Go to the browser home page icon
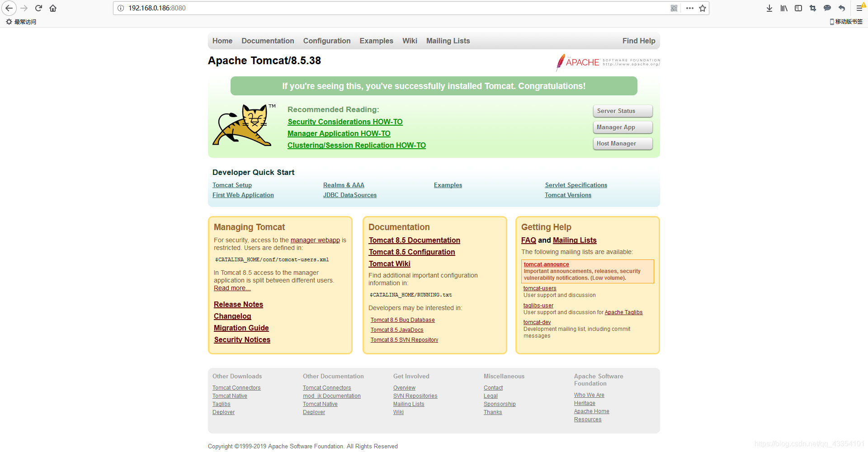This screenshot has height=452, width=868. [53, 8]
